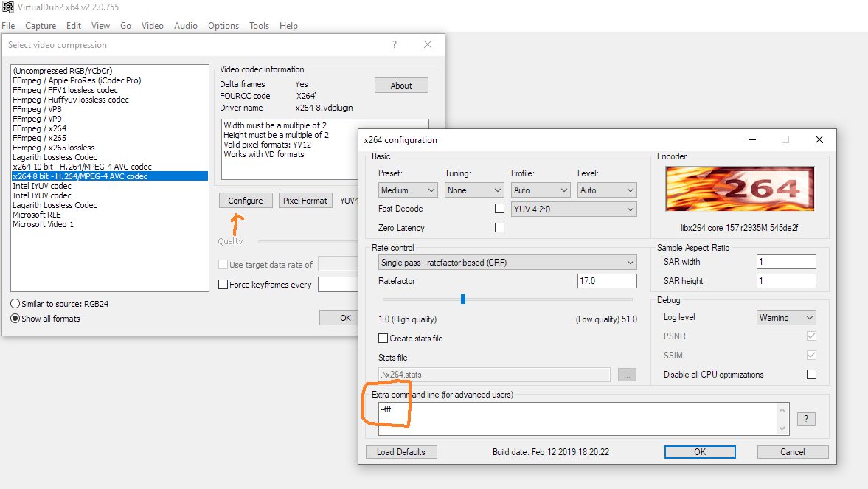The image size is (868, 489).
Task: Open the Edit menu
Action: coord(74,26)
